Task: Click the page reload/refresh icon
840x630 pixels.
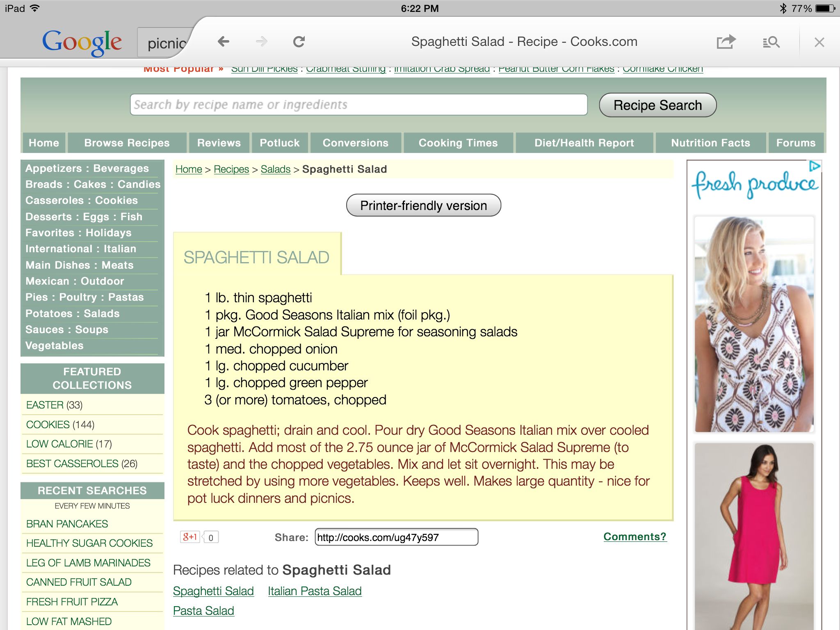Action: (x=299, y=42)
